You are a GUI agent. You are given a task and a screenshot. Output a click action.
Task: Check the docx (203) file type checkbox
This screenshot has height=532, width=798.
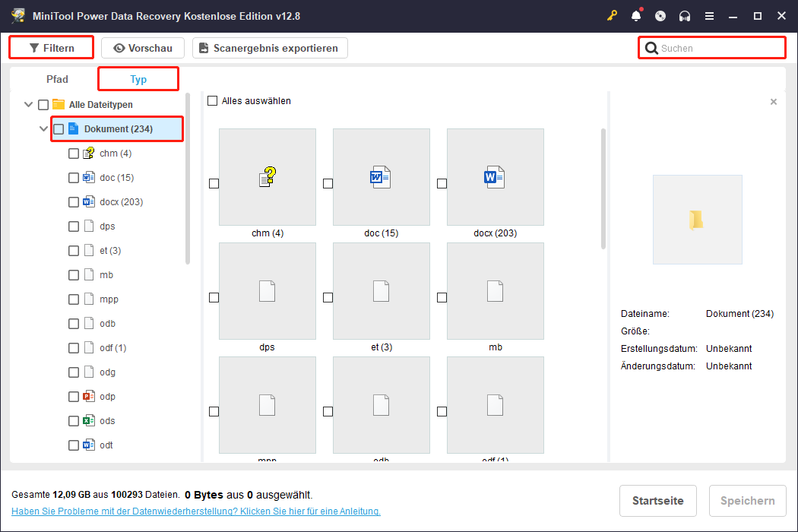click(x=74, y=201)
